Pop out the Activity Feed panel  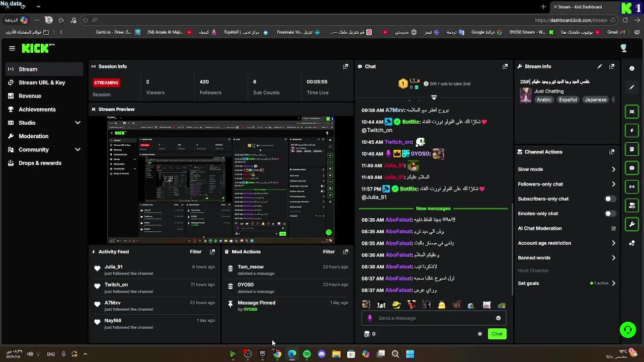tap(212, 252)
